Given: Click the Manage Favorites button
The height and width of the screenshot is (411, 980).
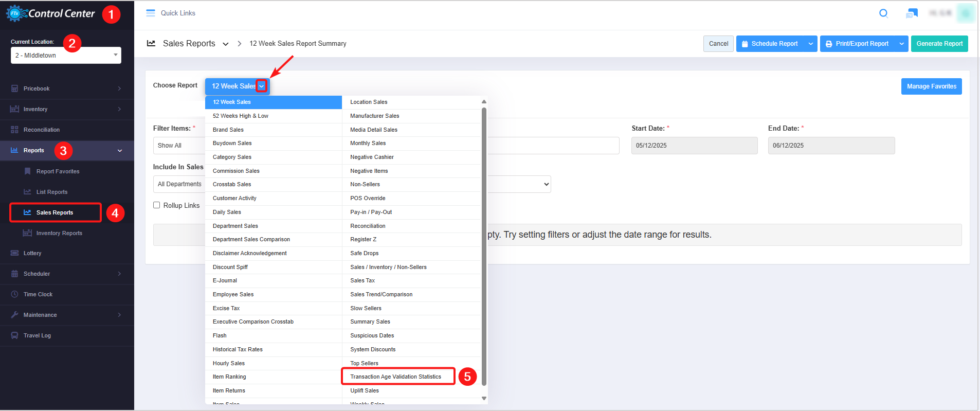Looking at the screenshot, I should [931, 86].
